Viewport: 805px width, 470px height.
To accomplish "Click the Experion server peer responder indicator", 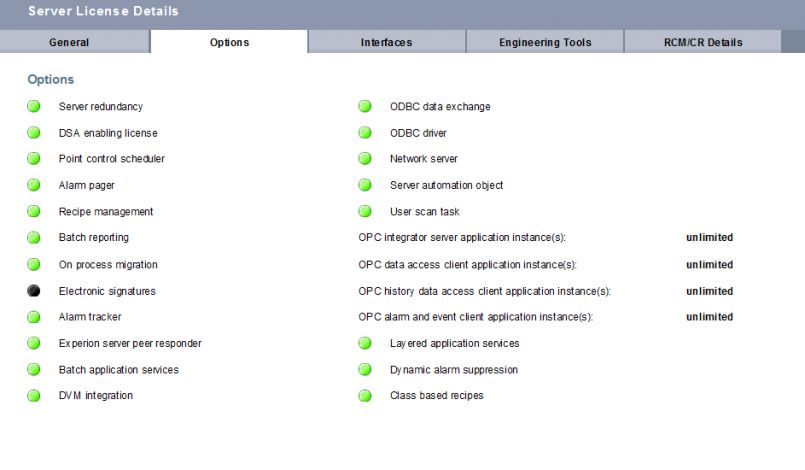I will [x=34, y=343].
